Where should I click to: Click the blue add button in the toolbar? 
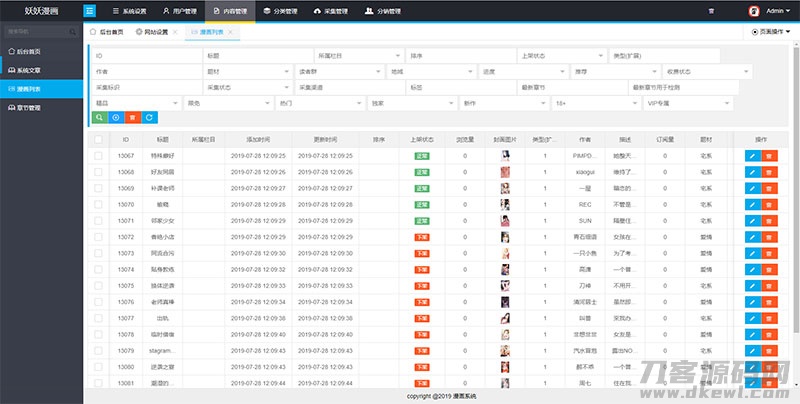coord(115,118)
